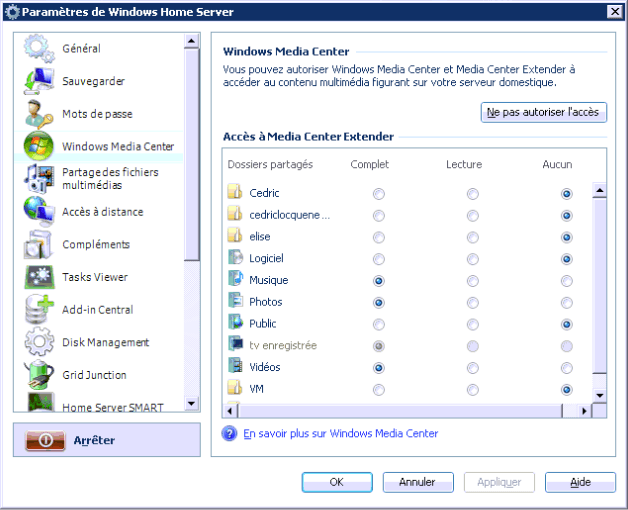Viewport: 628px width, 510px height.
Task: Set Logiciel access to Lecture
Action: (x=473, y=259)
